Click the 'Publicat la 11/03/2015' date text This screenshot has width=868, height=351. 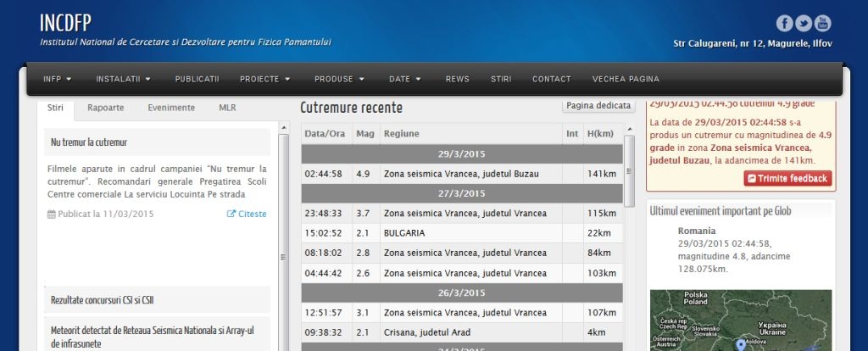click(106, 214)
